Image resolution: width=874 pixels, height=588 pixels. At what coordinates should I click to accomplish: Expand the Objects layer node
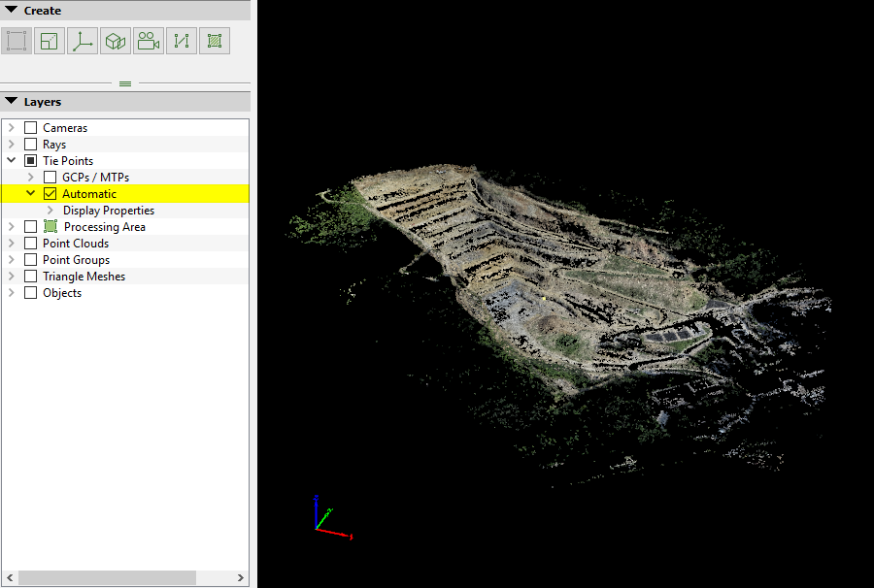point(12,293)
